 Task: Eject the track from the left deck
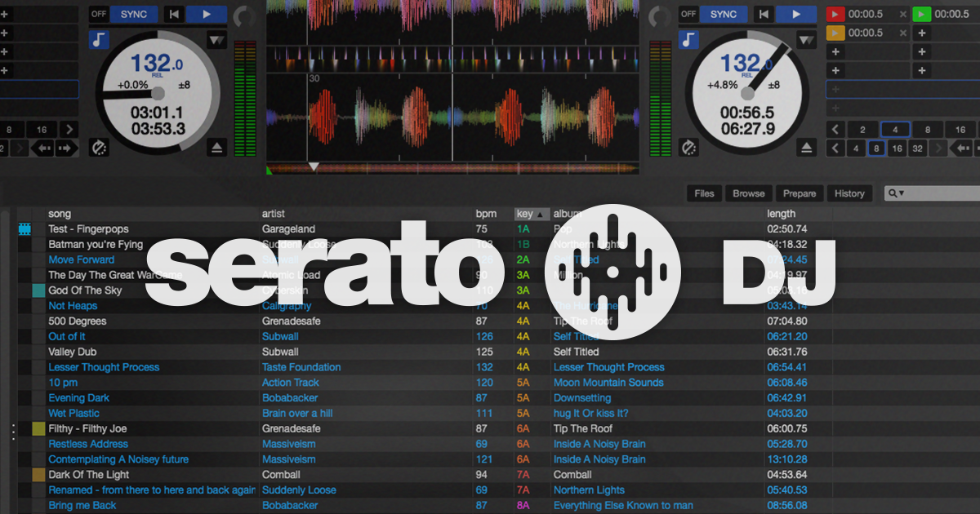[216, 147]
